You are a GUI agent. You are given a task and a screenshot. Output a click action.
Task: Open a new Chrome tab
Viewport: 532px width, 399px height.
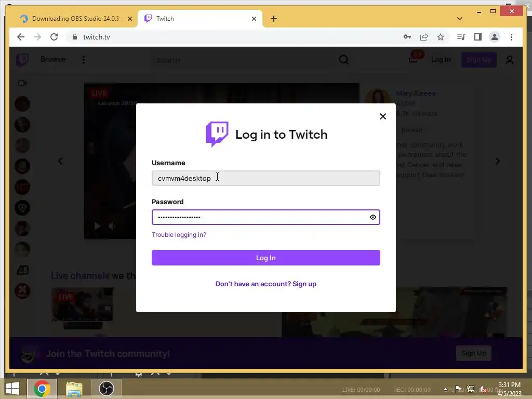click(274, 19)
